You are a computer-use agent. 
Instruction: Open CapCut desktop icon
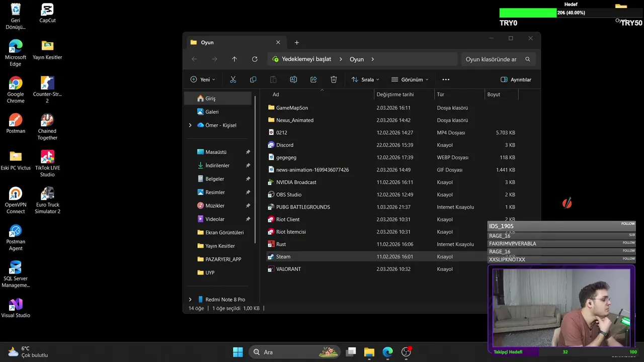coord(47,14)
